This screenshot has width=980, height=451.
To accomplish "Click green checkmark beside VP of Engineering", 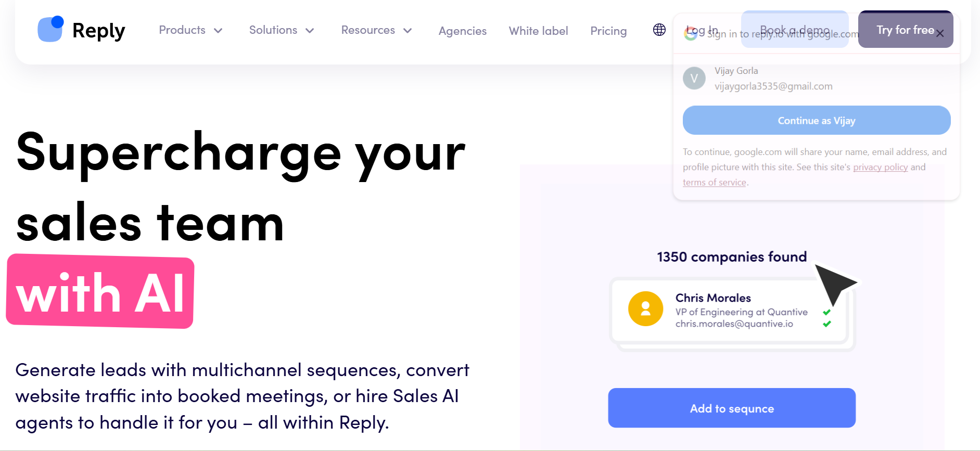I will (826, 312).
